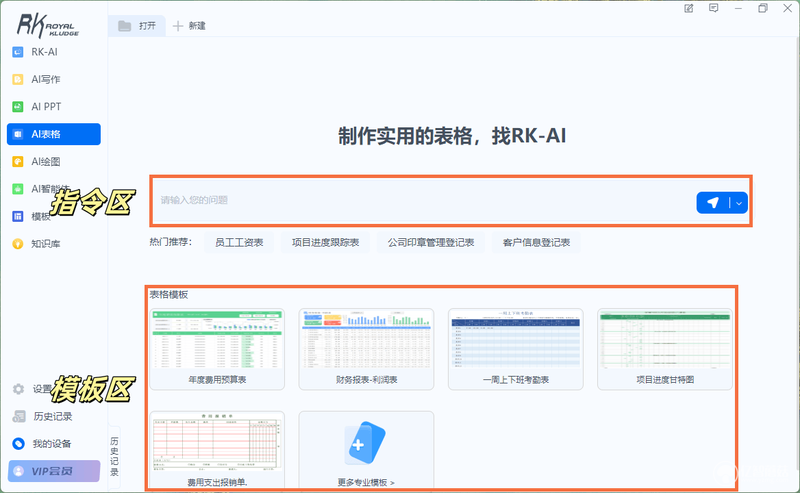This screenshot has height=493, width=800.
Task: Click the RK-AI sidebar icon
Action: pyautogui.click(x=18, y=52)
